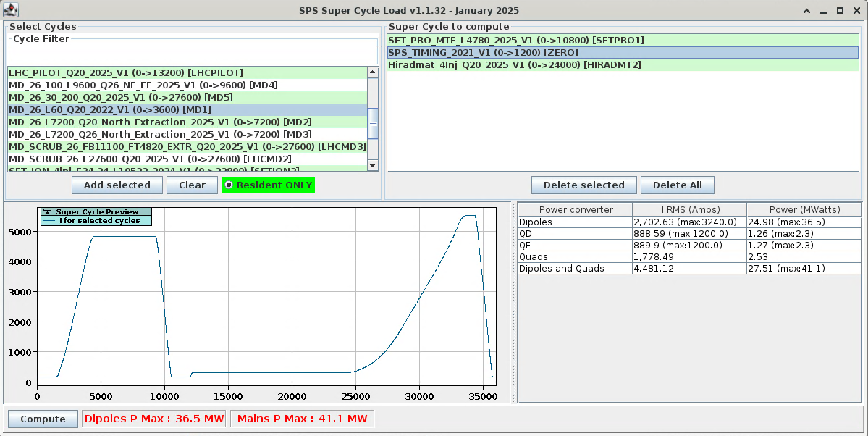Image resolution: width=868 pixels, height=436 pixels.
Task: Click the I RMS (Amps) column header
Action: tap(688, 210)
